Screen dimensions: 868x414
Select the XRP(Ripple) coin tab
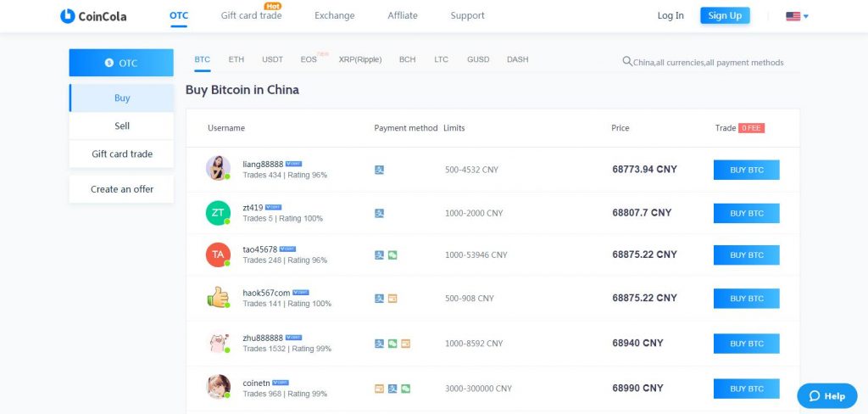click(x=360, y=59)
